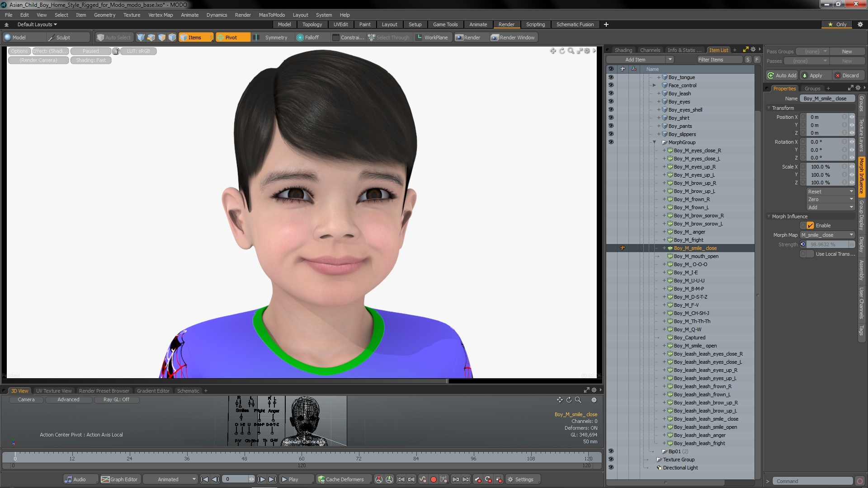Expand the Face_control tree item

[654, 85]
